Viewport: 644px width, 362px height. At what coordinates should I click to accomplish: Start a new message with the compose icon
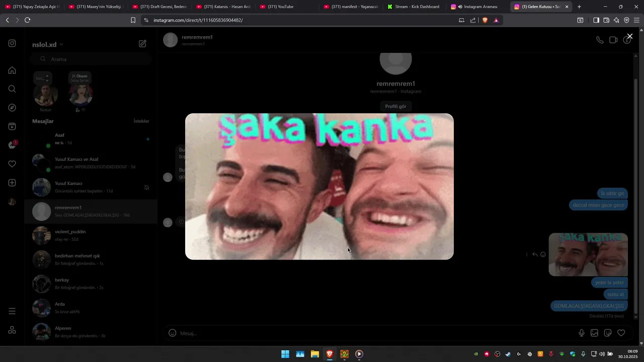(x=142, y=44)
